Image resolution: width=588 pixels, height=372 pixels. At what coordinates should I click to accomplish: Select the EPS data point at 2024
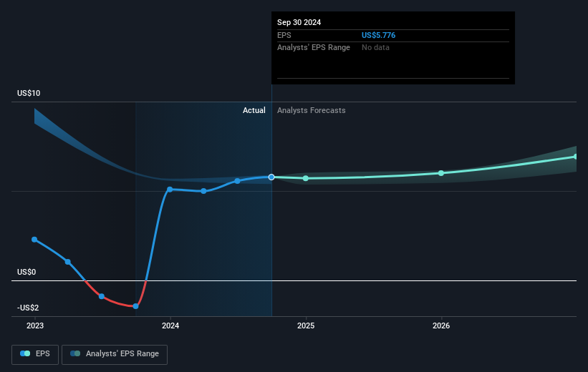(170, 190)
